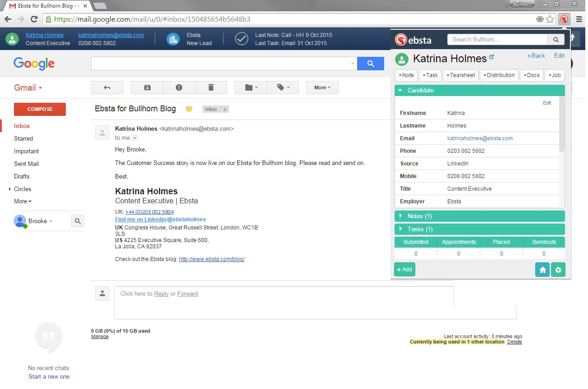Open the Chrome hamburger menu
The width and height of the screenshot is (588, 389).
coord(579,19)
